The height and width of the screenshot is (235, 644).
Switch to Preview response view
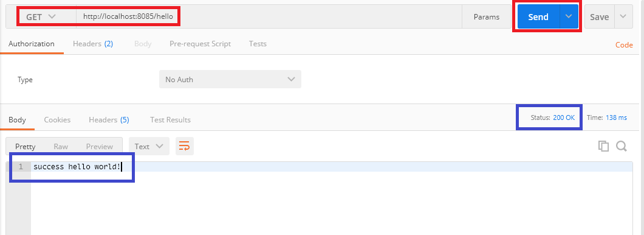click(x=100, y=147)
